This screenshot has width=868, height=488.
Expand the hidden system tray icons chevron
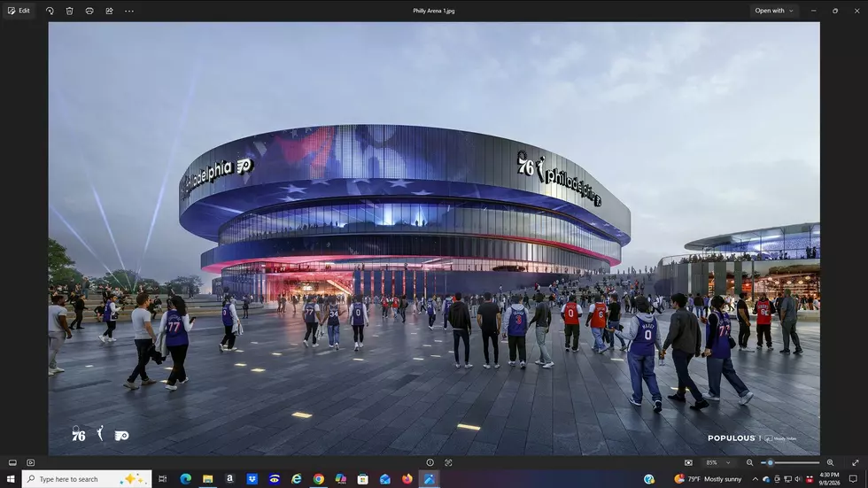755,478
